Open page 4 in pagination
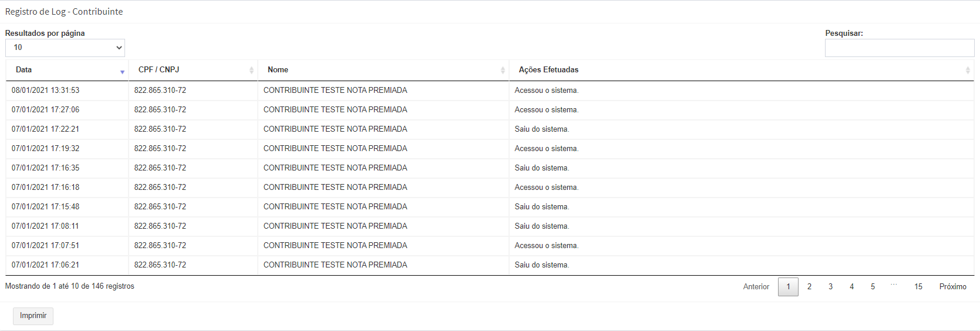980x331 pixels. tap(851, 287)
